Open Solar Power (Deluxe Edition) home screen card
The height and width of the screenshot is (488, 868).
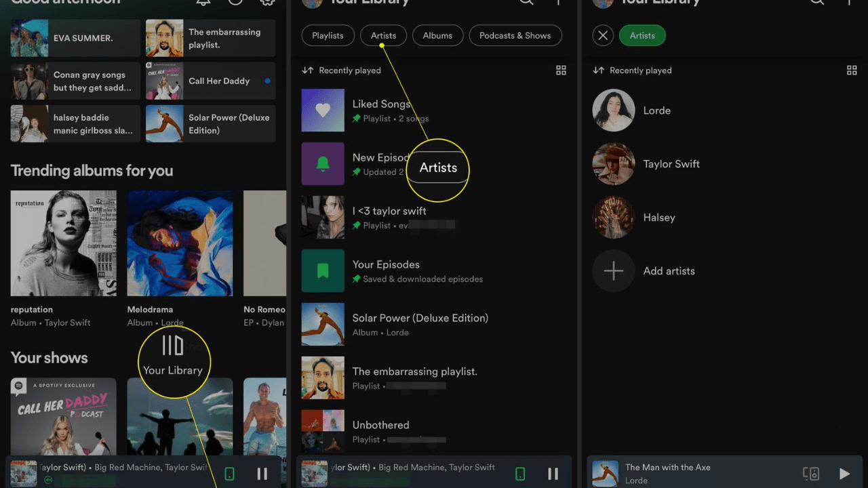210,123
